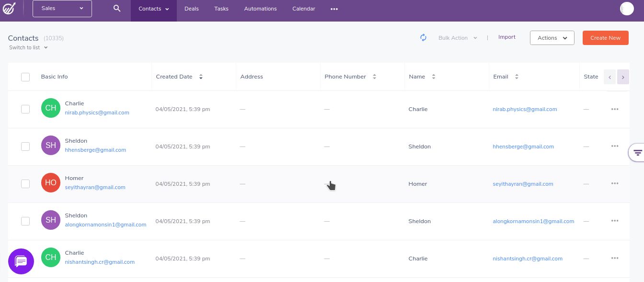Open row options for alongkornamonsin1@gmail.com
644x282 pixels.
[x=615, y=221]
